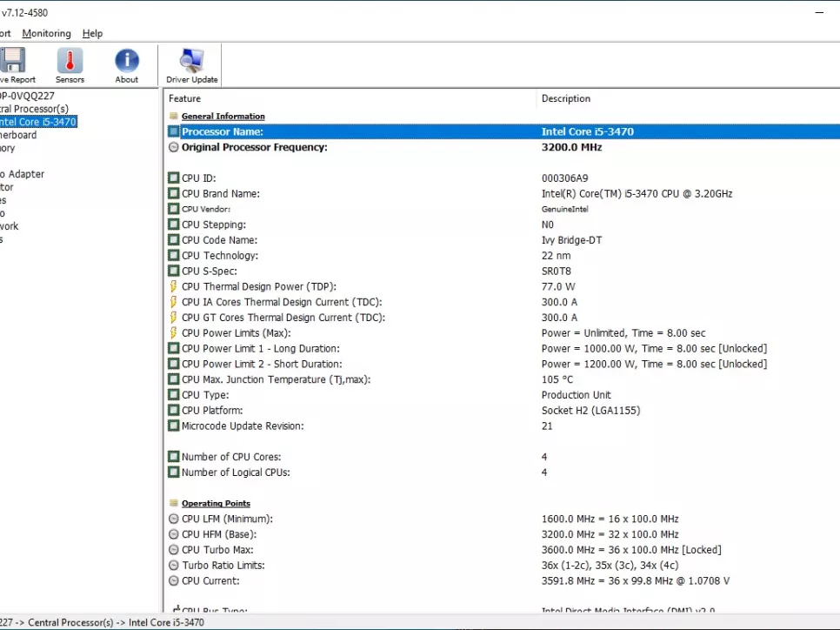The width and height of the screenshot is (840, 630).
Task: Click the clock icon beside CPU LFM (Minimum)
Action: 174,519
